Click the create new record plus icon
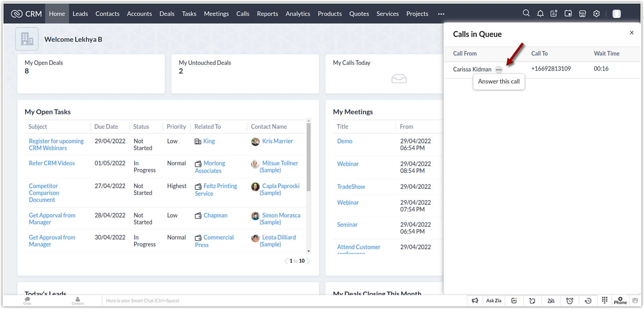644x309 pixels. 554,14
